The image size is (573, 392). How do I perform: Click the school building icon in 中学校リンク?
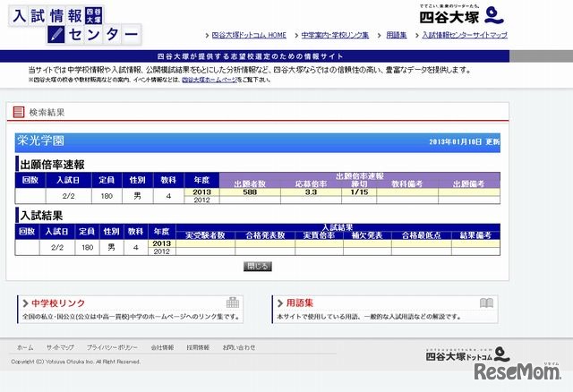point(233,303)
